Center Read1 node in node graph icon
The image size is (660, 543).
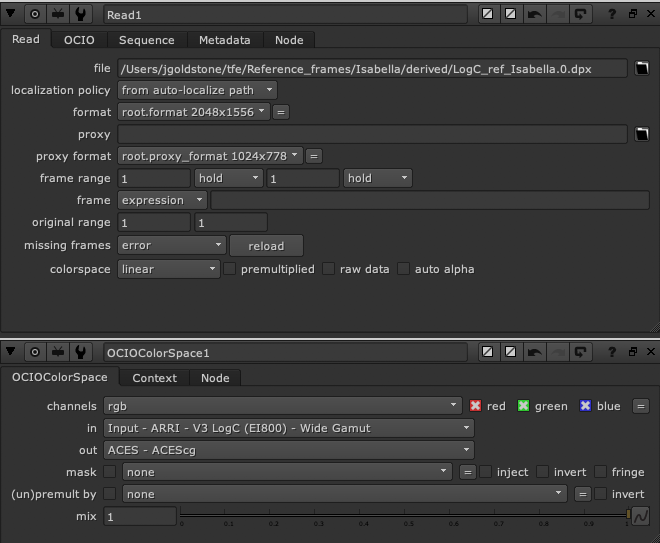pos(35,15)
